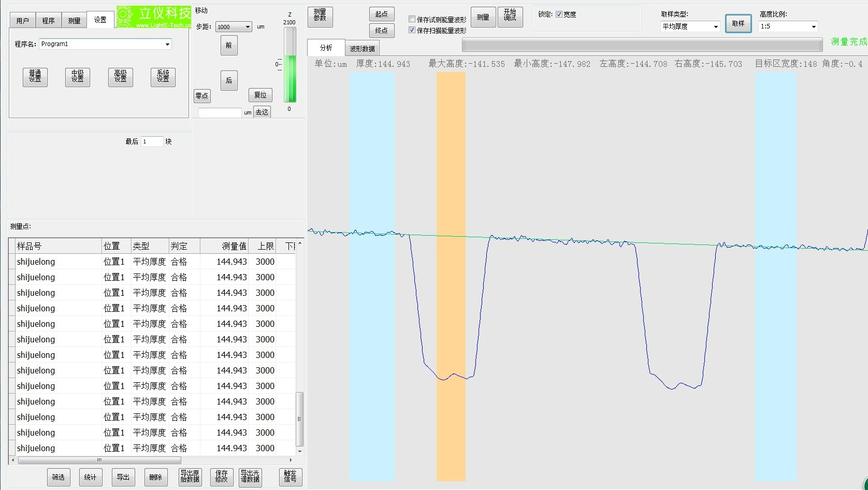Uncheck 保存扫描能量波形 checkbox
The width and height of the screenshot is (868, 490).
412,30
